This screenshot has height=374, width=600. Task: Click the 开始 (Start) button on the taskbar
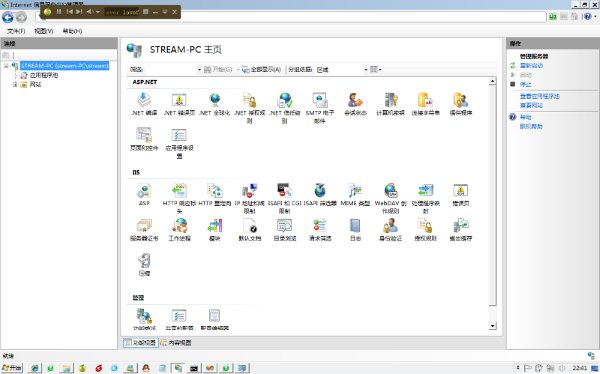[12, 368]
